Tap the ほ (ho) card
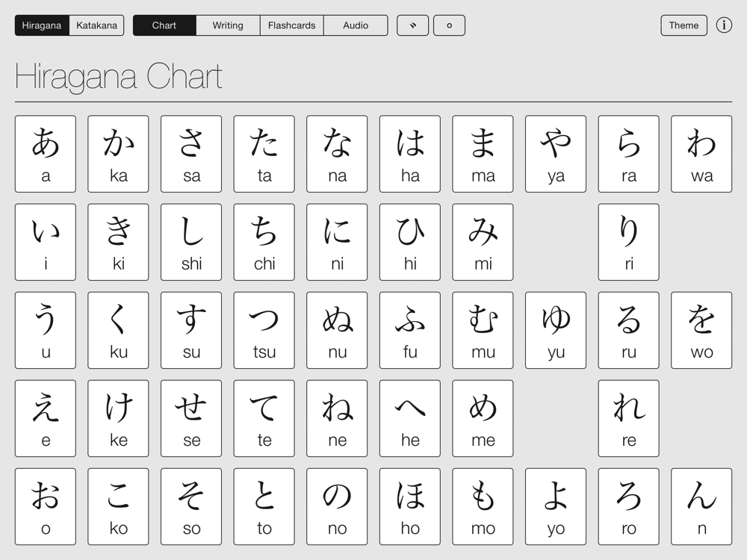The width and height of the screenshot is (747, 560). tap(409, 506)
